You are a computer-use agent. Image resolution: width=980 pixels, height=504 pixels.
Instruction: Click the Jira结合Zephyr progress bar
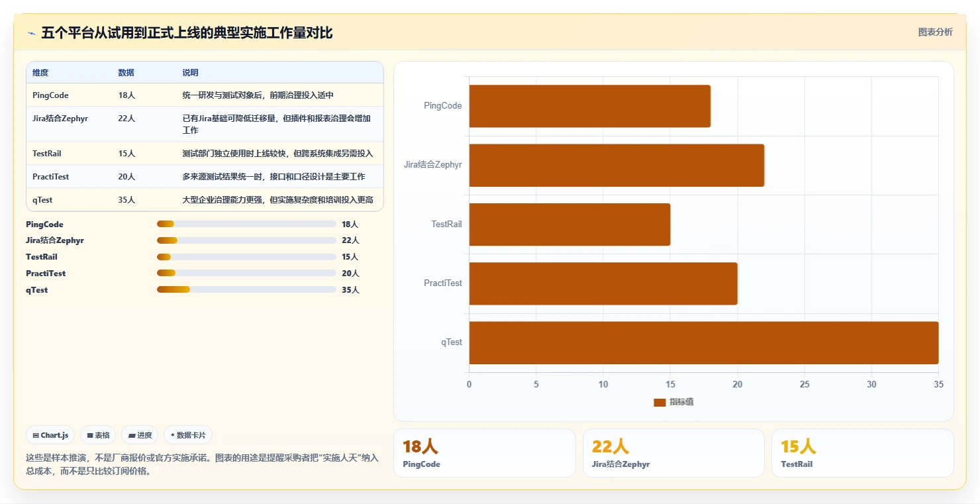[x=246, y=240]
